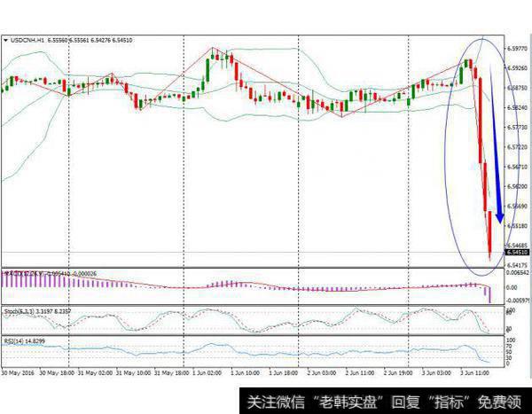Click the 2 Jun 19:00 time label

398,372
